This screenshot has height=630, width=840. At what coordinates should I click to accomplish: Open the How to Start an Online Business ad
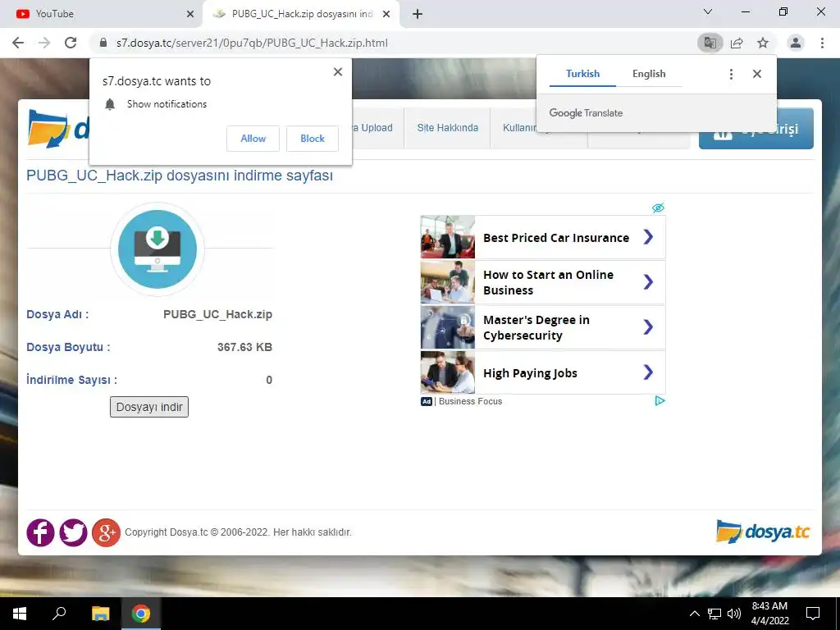click(543, 282)
